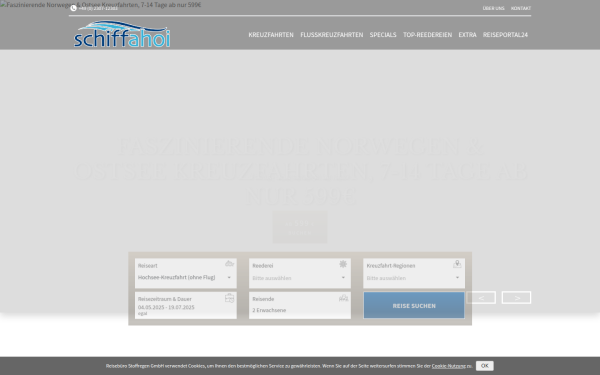Screen dimensions: 600x375
Task: Open the Flusskreuzfahrten menu
Action: [x=331, y=35]
